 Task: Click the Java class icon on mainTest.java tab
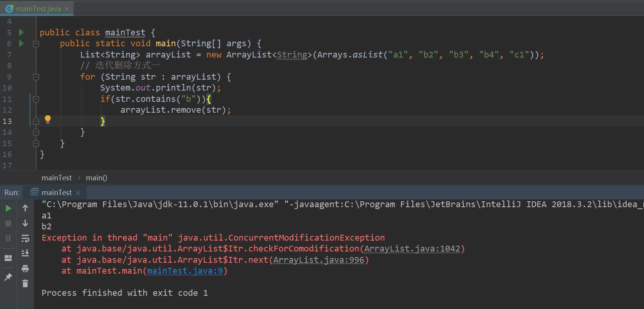9,9
